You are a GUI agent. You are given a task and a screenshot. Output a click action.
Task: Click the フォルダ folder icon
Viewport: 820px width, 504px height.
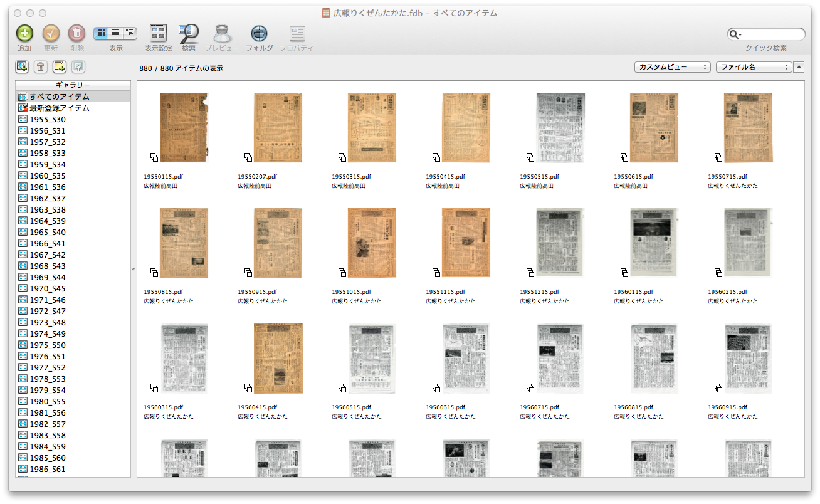coord(259,33)
